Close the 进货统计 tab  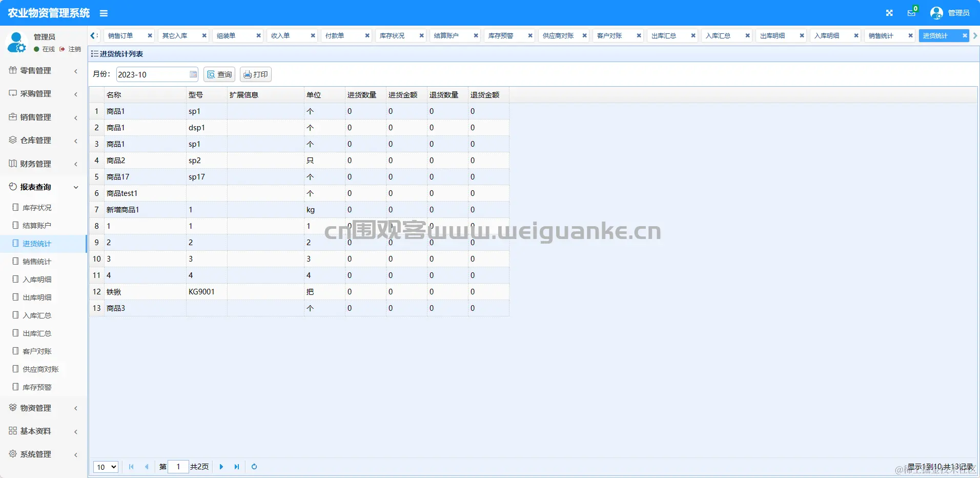click(x=965, y=35)
